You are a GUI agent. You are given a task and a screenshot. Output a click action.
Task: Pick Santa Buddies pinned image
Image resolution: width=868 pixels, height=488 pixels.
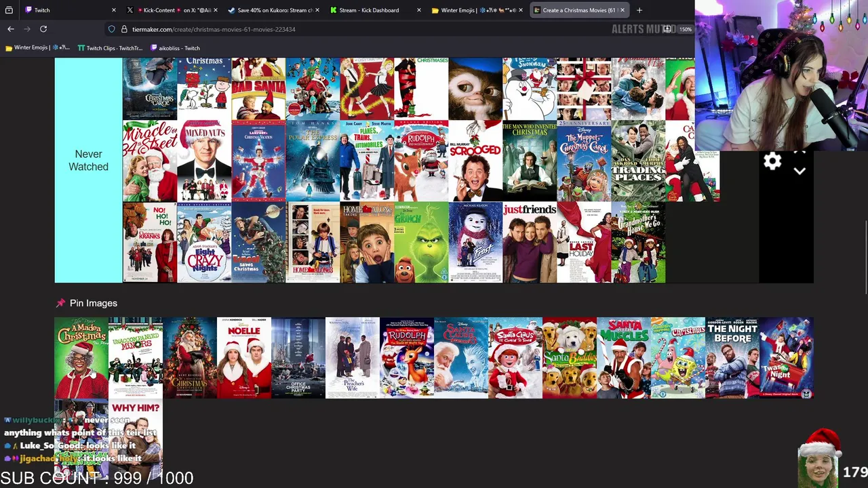point(570,358)
